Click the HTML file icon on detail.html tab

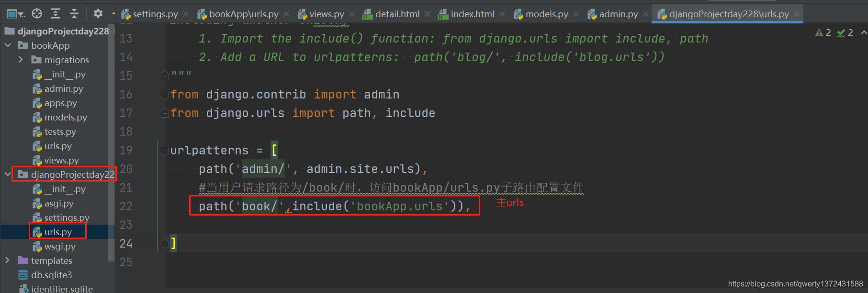[368, 14]
